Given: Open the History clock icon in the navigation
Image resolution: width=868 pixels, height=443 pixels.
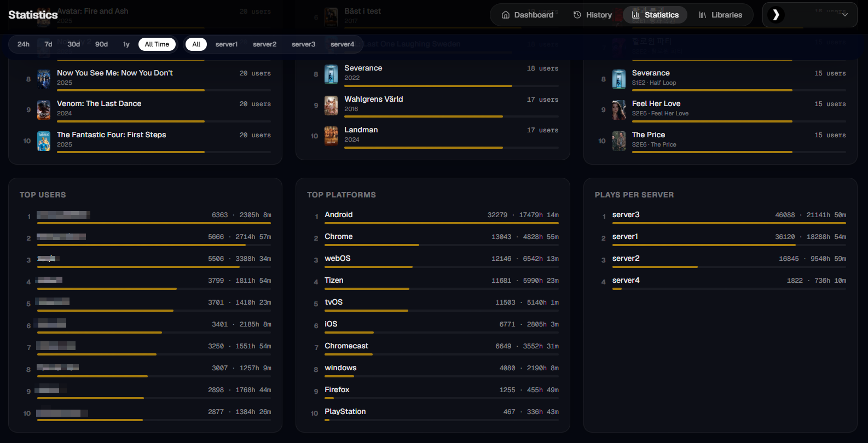Looking at the screenshot, I should click(577, 15).
